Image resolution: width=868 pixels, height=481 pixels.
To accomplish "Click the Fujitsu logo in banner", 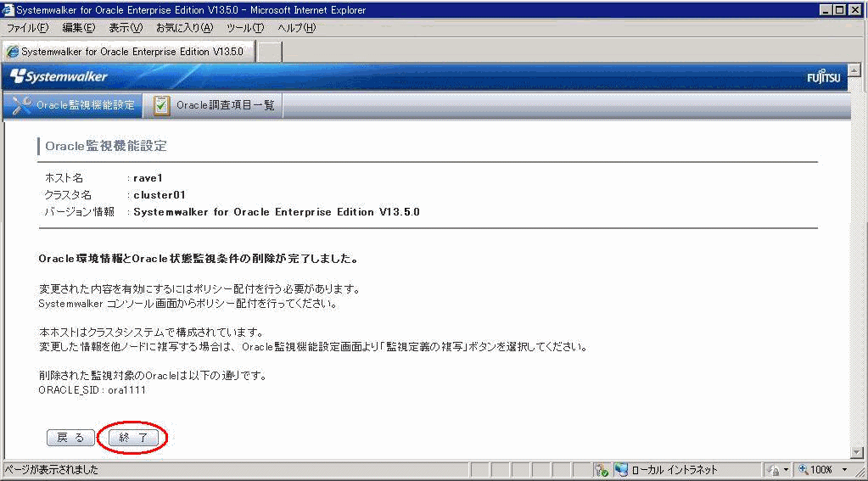I will point(823,77).
